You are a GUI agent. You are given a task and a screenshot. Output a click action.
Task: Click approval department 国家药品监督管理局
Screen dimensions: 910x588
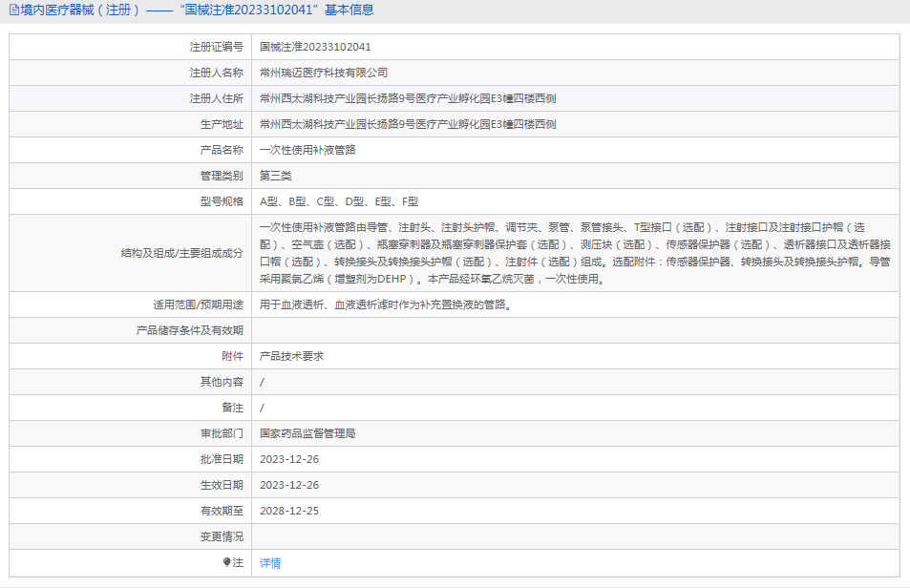(x=307, y=433)
